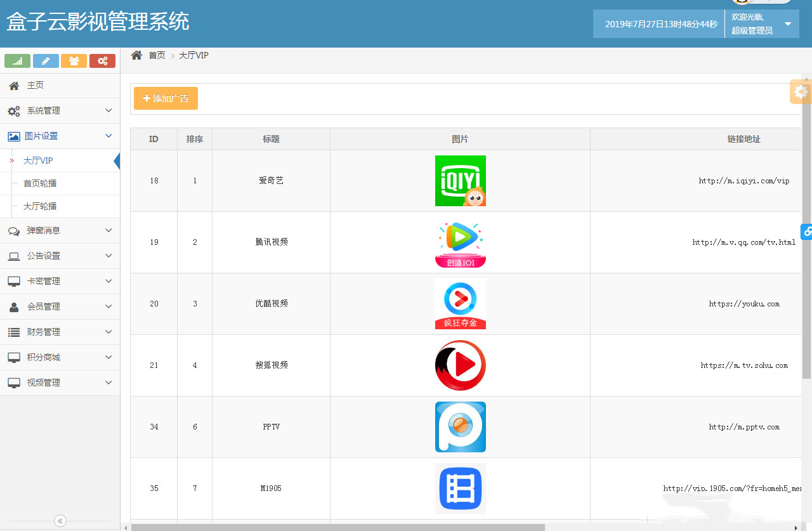The image size is (812, 531).
Task: Click the http://m.v.qq.com/tv.html link address
Action: tap(744, 242)
